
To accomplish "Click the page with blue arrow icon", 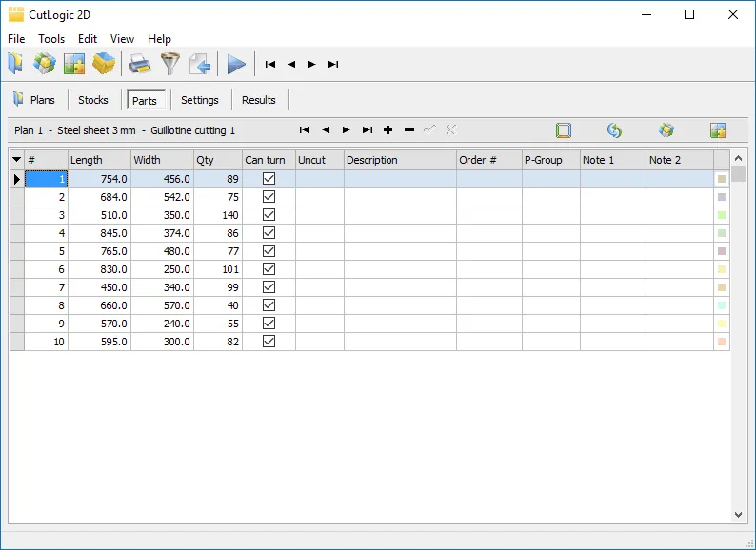I will pyautogui.click(x=199, y=64).
